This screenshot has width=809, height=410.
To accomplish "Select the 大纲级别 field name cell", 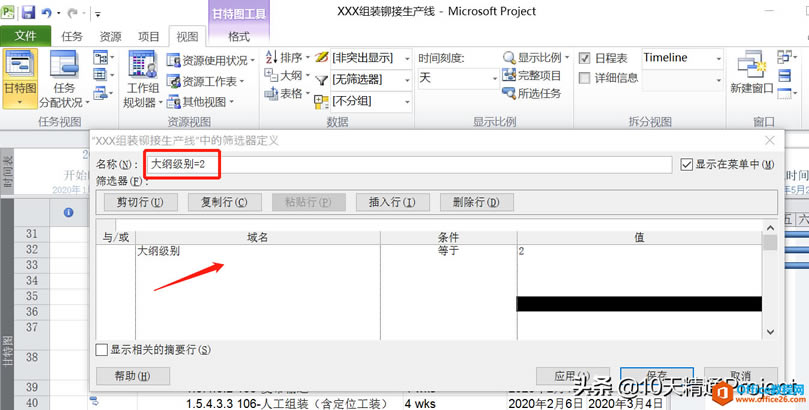I will tap(257, 251).
